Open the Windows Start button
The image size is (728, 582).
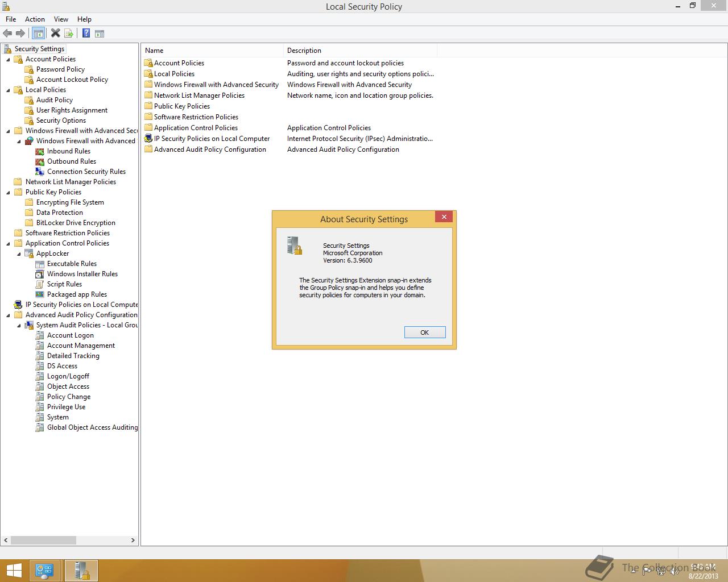pos(14,570)
